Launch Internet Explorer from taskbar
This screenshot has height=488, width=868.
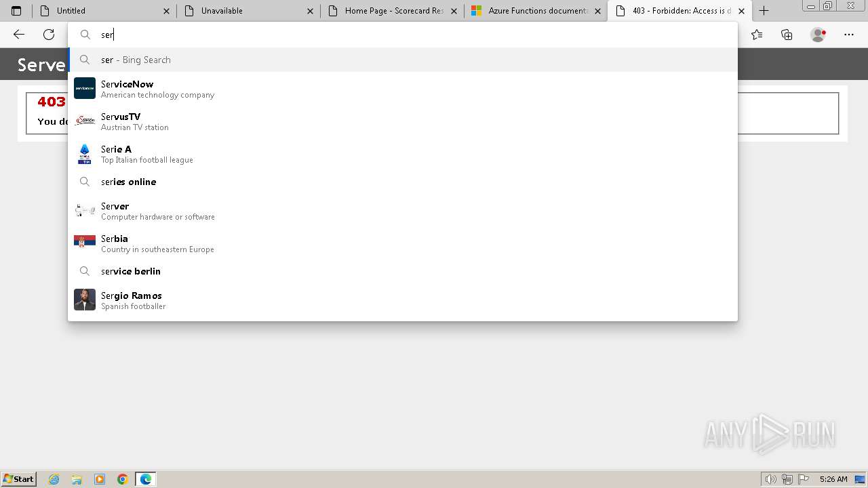[x=54, y=479]
